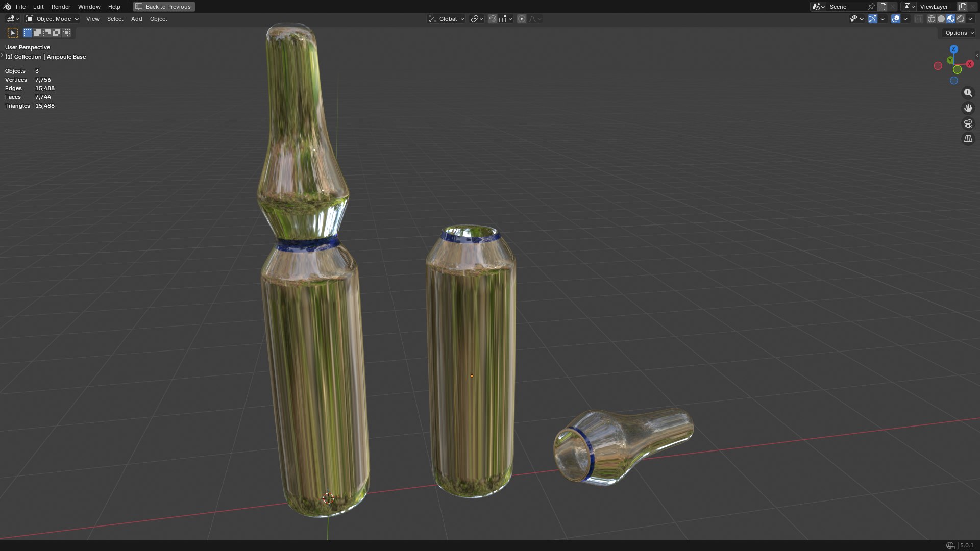Pin the Scene with the pin icon

(x=871, y=7)
